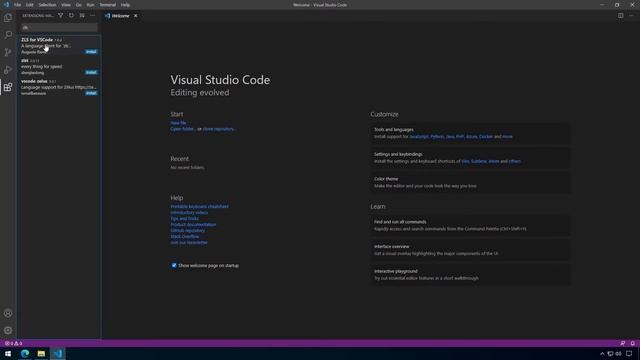Click Join our Newsletter link
640x360 pixels.
point(189,242)
